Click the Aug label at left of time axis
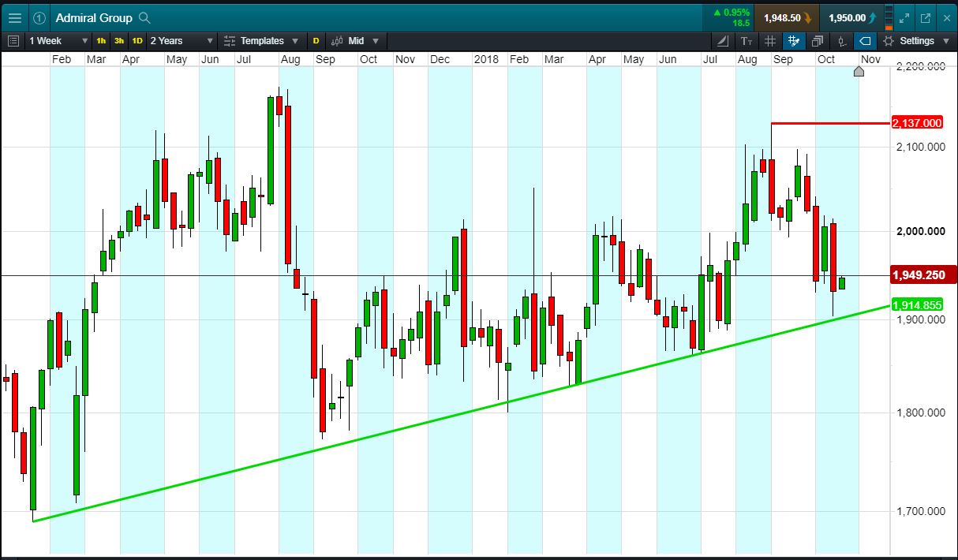This screenshot has height=560, width=958. (x=290, y=59)
